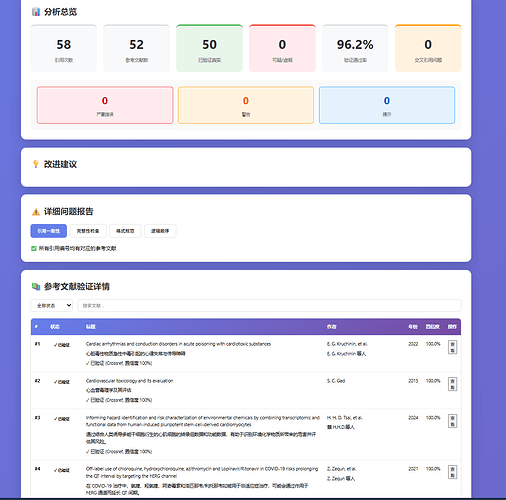Click year 2021 in row #4

tap(413, 469)
